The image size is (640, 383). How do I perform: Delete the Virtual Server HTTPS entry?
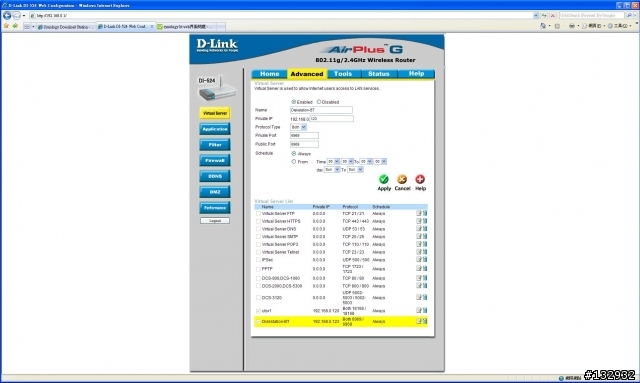424,221
